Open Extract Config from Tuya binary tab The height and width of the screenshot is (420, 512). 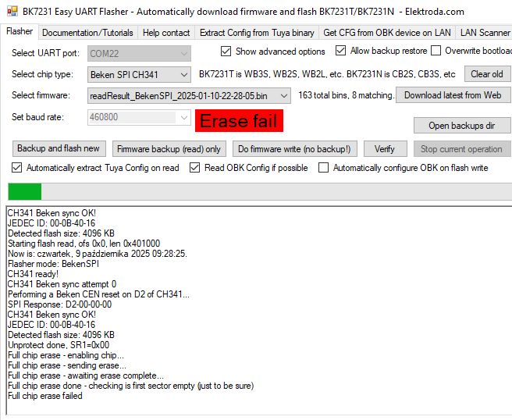257,33
